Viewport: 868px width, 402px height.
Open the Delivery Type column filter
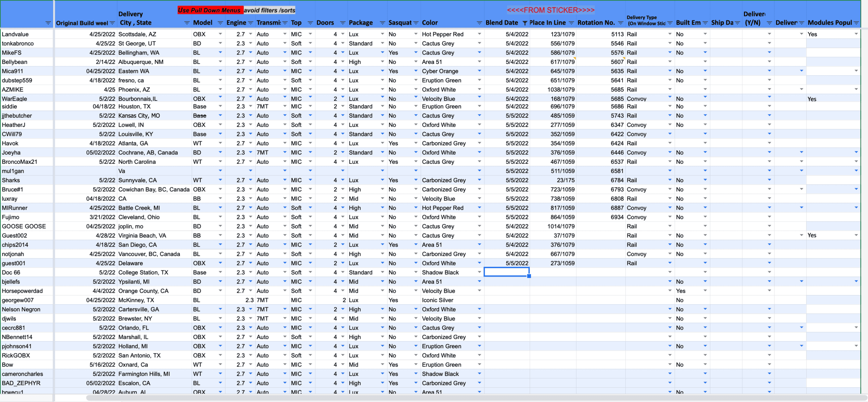click(x=670, y=23)
